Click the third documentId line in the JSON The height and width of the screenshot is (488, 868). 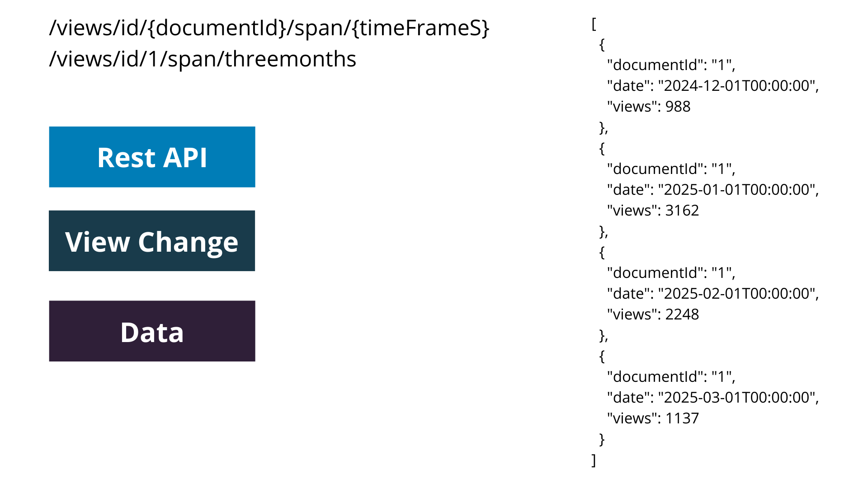[671, 273]
